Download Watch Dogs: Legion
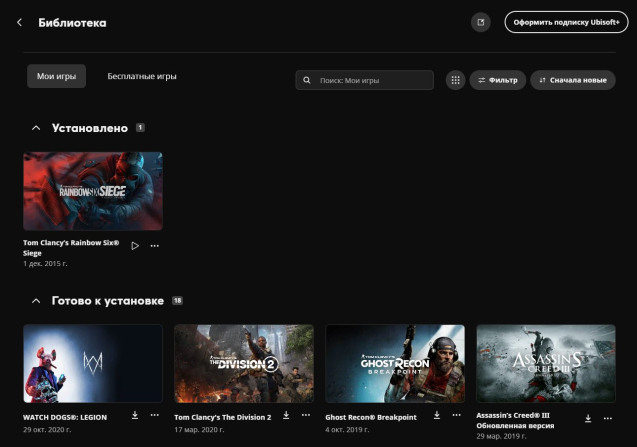The height and width of the screenshot is (447, 637). [x=135, y=415]
